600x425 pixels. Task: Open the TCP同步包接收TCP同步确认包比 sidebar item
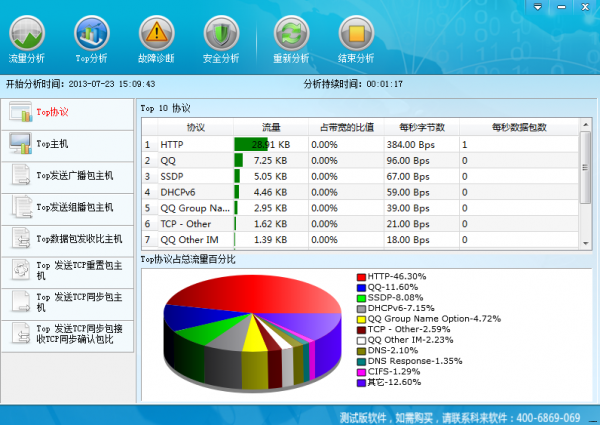coord(67,336)
